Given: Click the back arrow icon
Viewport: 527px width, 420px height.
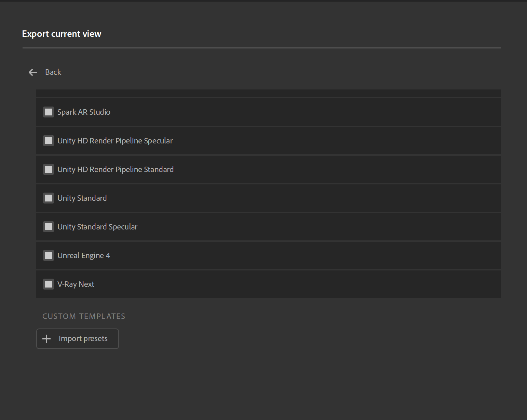Looking at the screenshot, I should pyautogui.click(x=33, y=72).
